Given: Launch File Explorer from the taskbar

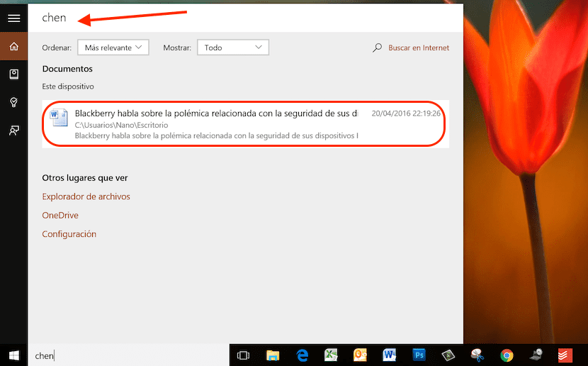Looking at the screenshot, I should click(273, 355).
